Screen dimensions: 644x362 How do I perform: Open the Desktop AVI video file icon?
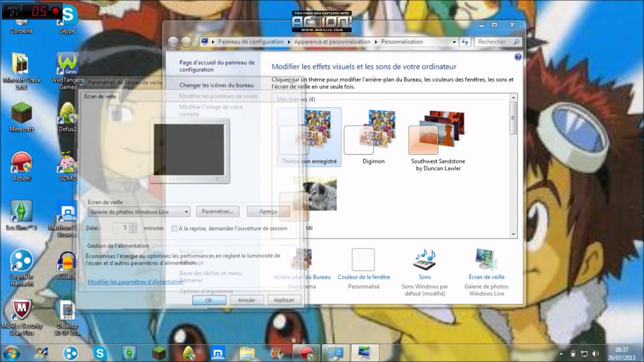pos(67,318)
